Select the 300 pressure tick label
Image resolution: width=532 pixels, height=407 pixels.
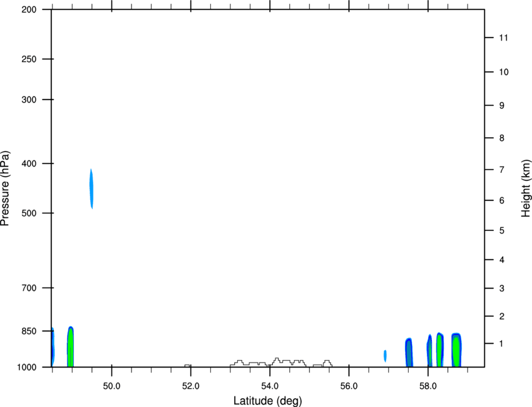pyautogui.click(x=29, y=100)
